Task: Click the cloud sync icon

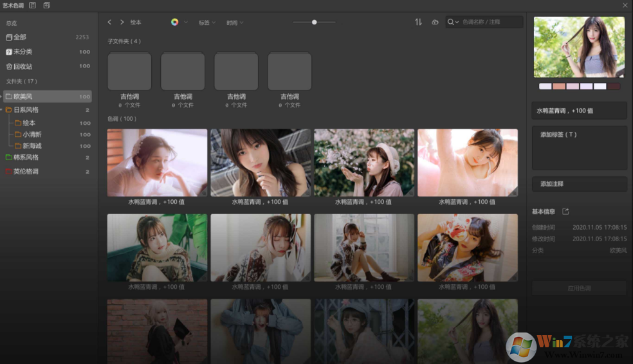Action: click(x=435, y=22)
